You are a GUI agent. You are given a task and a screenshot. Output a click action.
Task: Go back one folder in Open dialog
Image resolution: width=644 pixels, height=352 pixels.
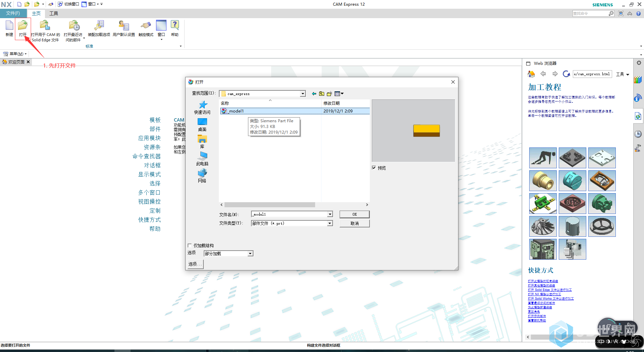tap(314, 94)
